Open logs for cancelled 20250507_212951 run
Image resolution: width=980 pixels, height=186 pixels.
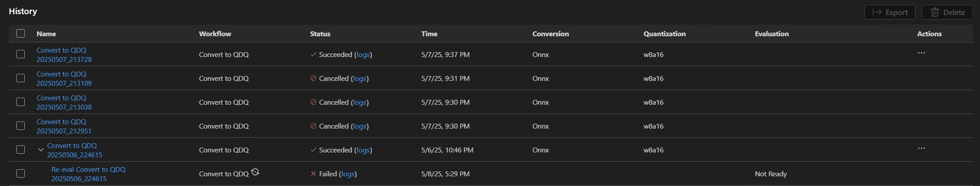click(x=359, y=126)
